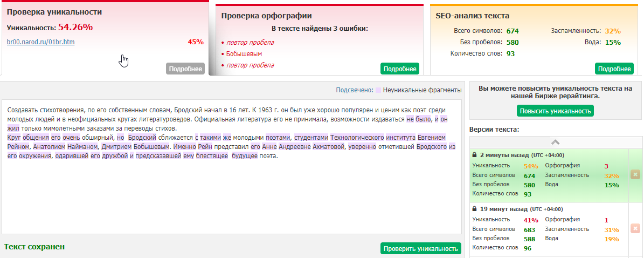Click the purple non-unique fragments highlight swatch

click(378, 90)
